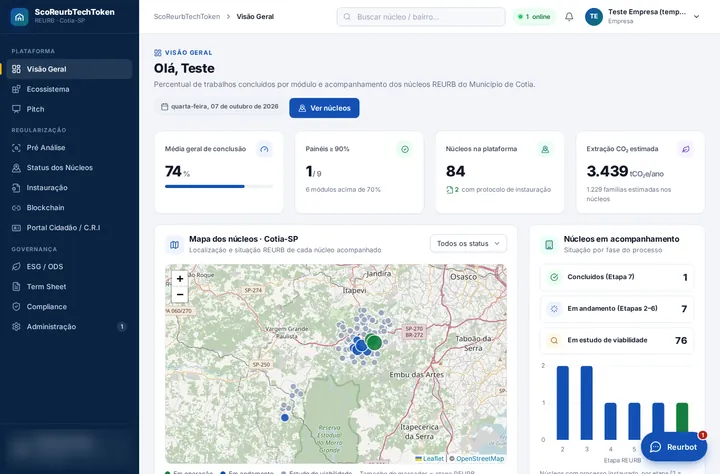Open the Pitch sidebar item

point(69,109)
